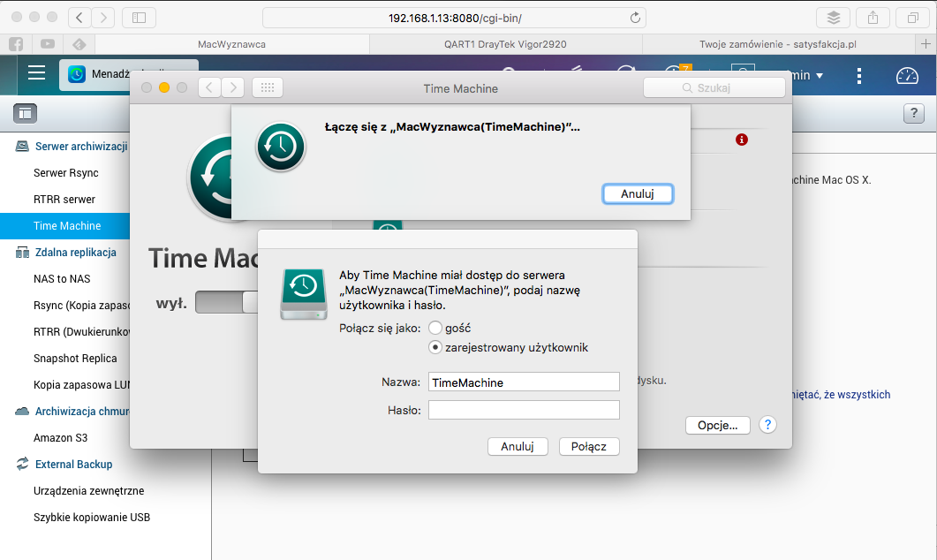937x560 pixels.
Task: Open the YouTube pinned tab
Action: 47,44
